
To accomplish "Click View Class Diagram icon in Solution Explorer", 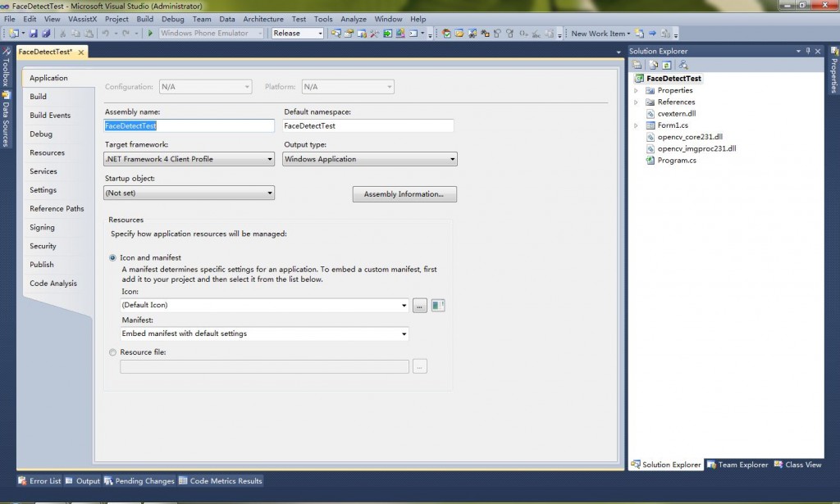I will [x=683, y=65].
